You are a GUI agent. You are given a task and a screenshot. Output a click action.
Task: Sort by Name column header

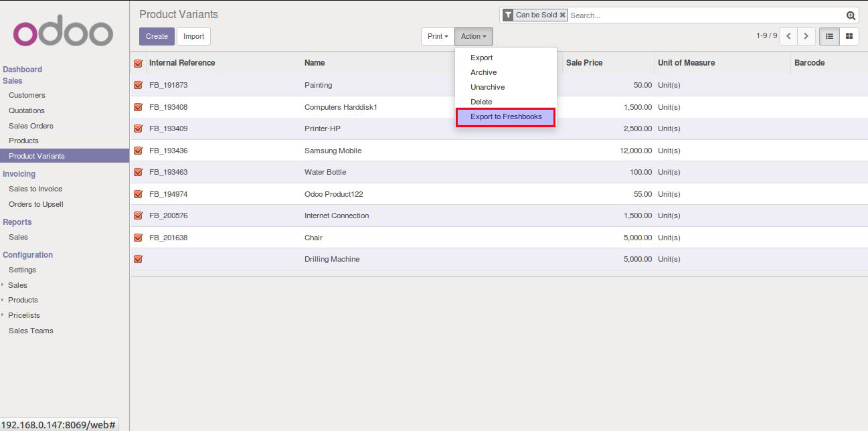coord(315,63)
